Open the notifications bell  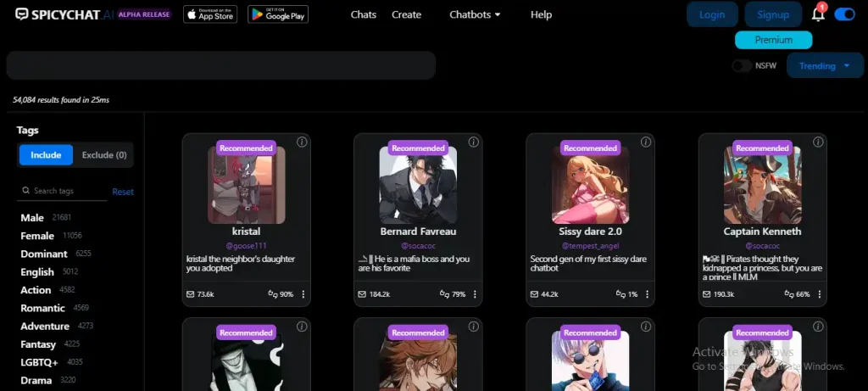pos(818,14)
